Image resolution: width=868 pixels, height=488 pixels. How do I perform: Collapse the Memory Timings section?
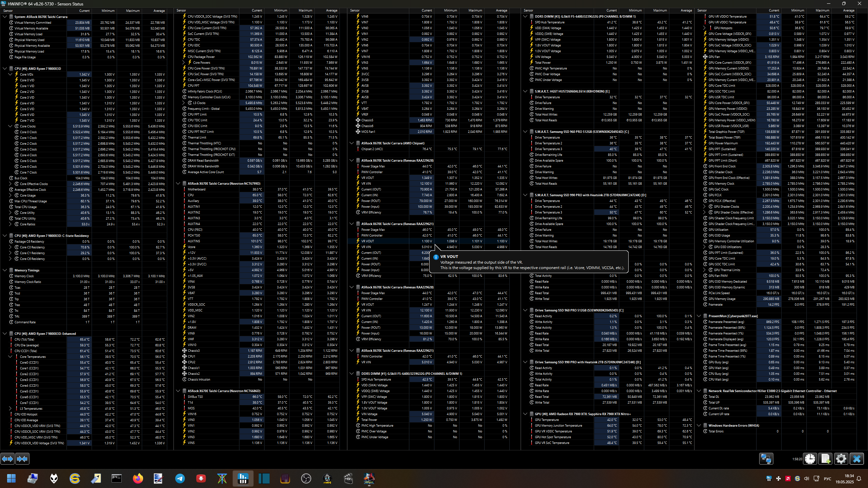[5, 270]
